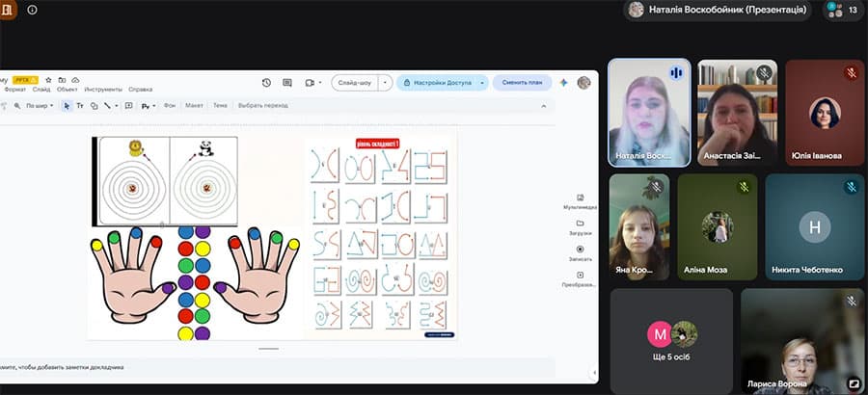Select the hands and colored dots image
868x395 pixels.
point(195,283)
